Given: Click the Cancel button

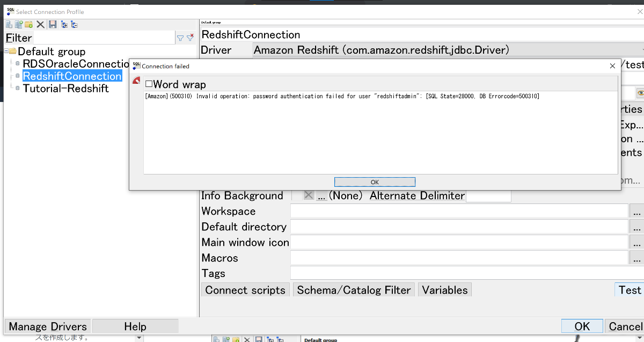Looking at the screenshot, I should pyautogui.click(x=625, y=326).
